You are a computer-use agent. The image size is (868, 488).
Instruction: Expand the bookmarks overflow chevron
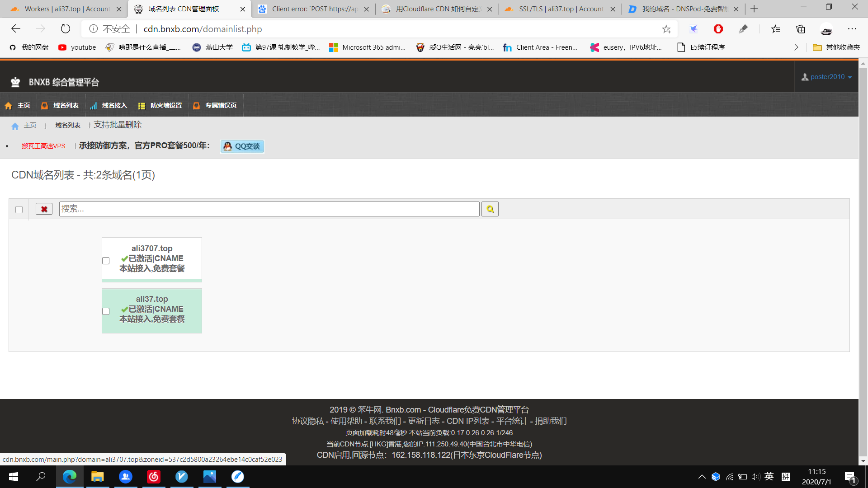click(796, 47)
